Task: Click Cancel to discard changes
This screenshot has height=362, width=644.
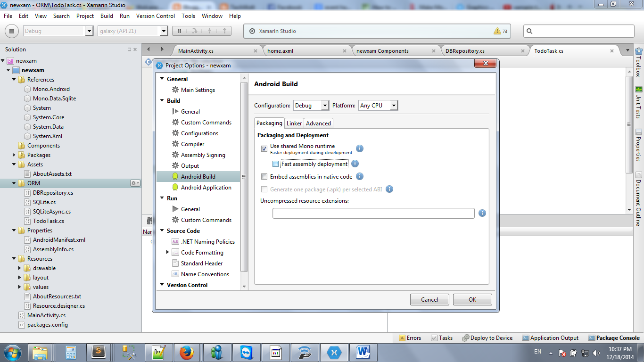Action: (x=429, y=299)
